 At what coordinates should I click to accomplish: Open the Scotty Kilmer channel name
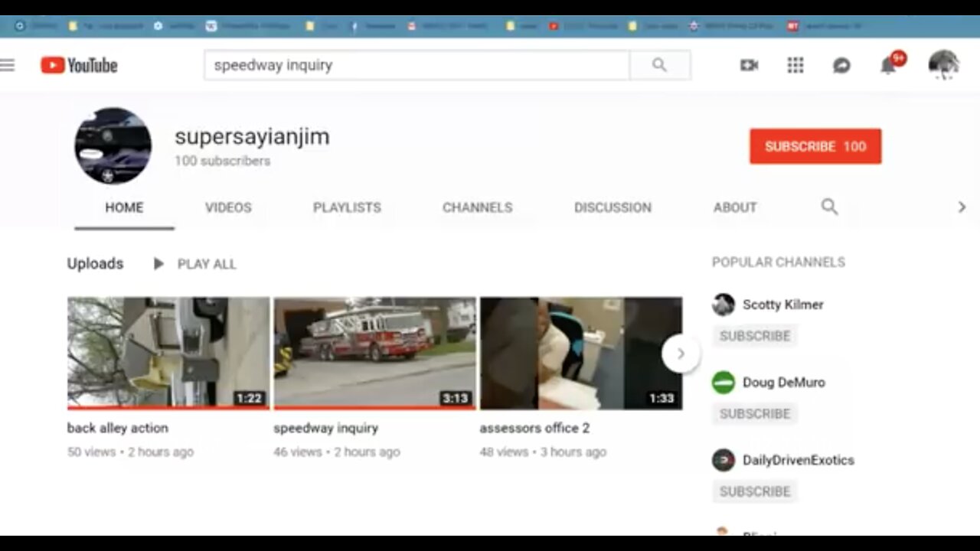pos(783,305)
